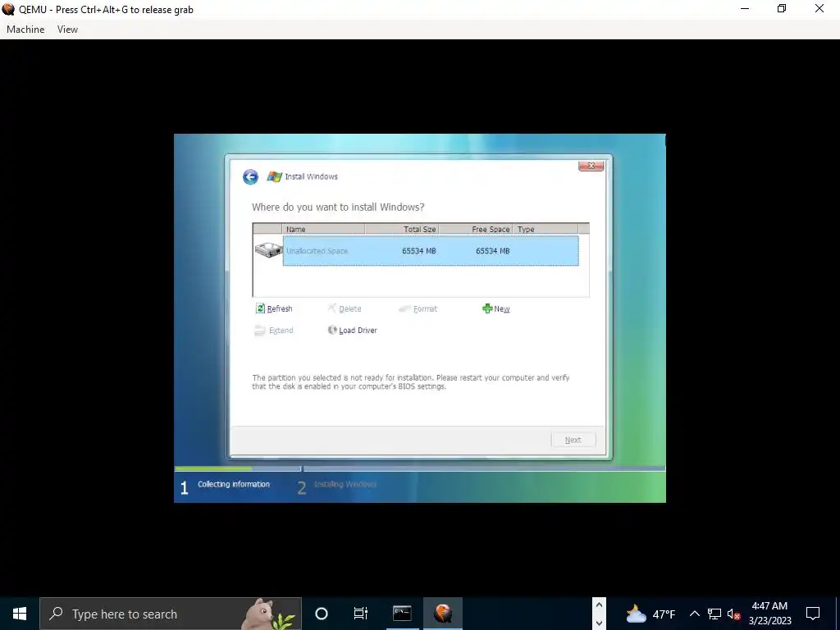
Task: Restore the QEMU window size
Action: (782, 8)
